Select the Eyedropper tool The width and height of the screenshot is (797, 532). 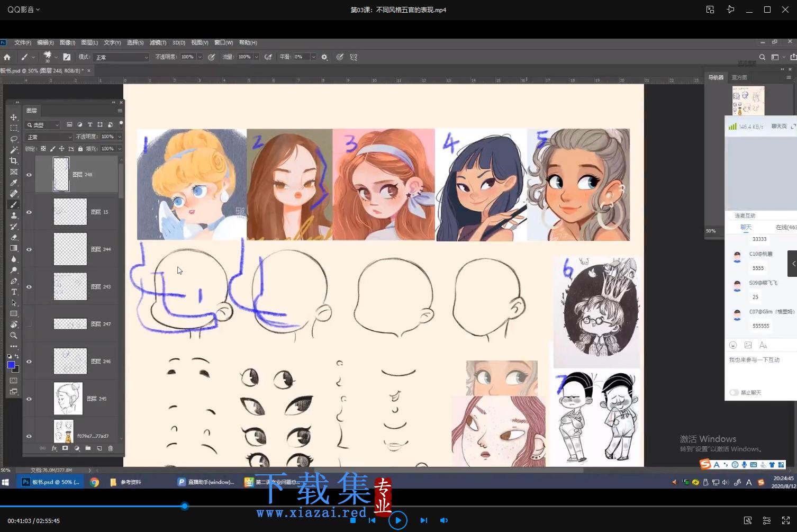pos(14,183)
